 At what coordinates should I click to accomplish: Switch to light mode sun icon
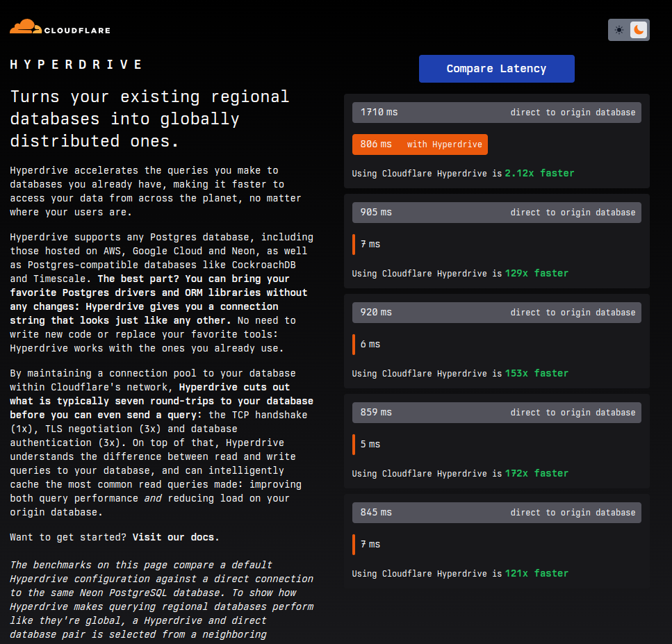(619, 30)
